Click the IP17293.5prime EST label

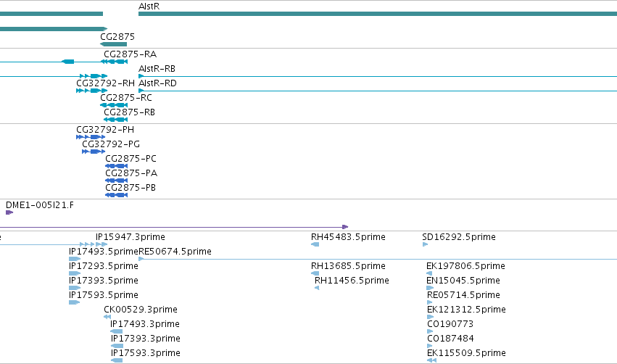104,266
